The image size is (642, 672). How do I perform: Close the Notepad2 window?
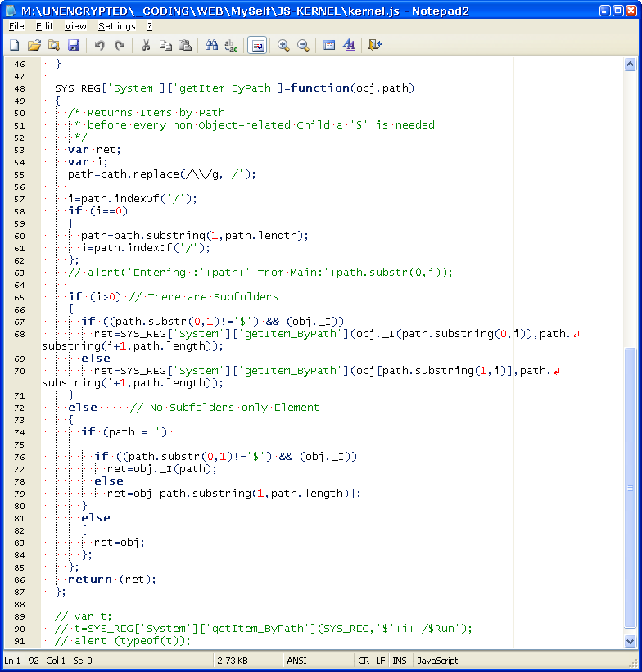point(631,11)
